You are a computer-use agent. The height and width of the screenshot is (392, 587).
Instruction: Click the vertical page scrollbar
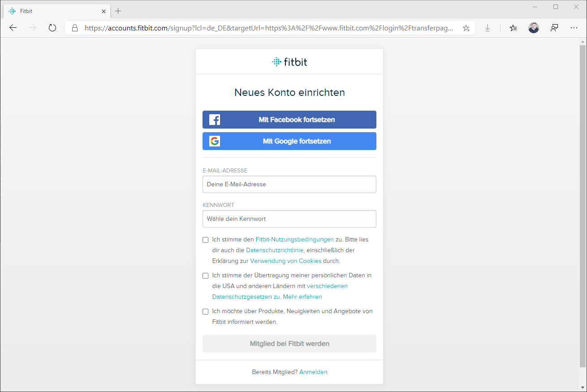[x=583, y=202]
